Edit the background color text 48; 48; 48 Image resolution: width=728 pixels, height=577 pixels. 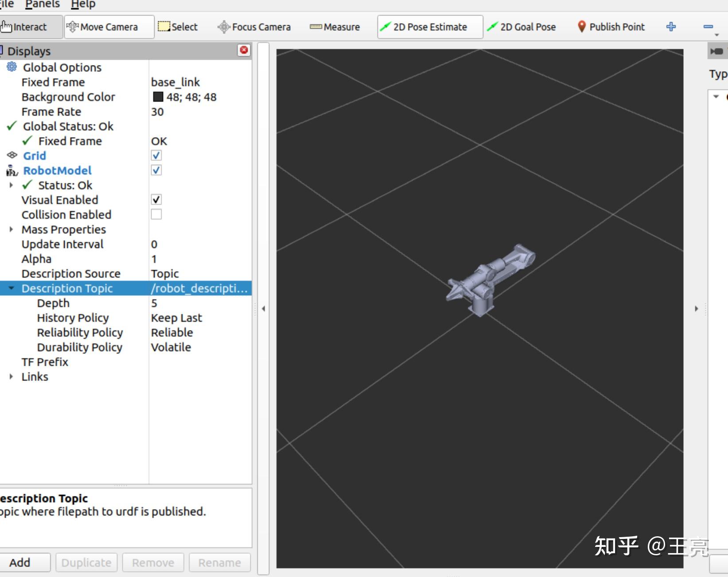click(191, 97)
